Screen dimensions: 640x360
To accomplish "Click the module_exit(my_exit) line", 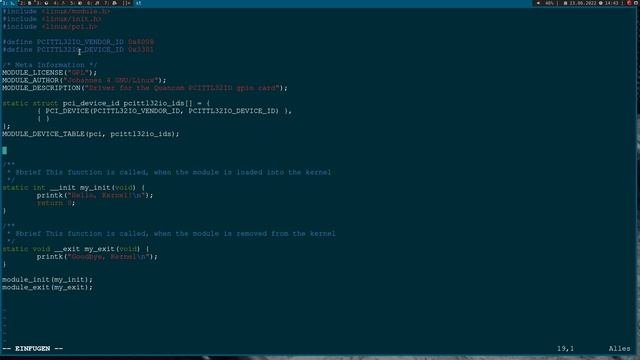I will [47, 287].
